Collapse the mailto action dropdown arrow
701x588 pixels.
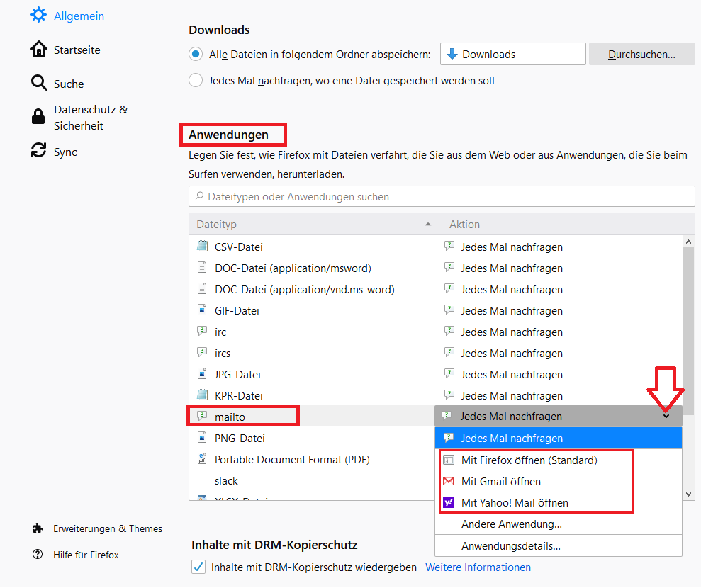tap(666, 417)
